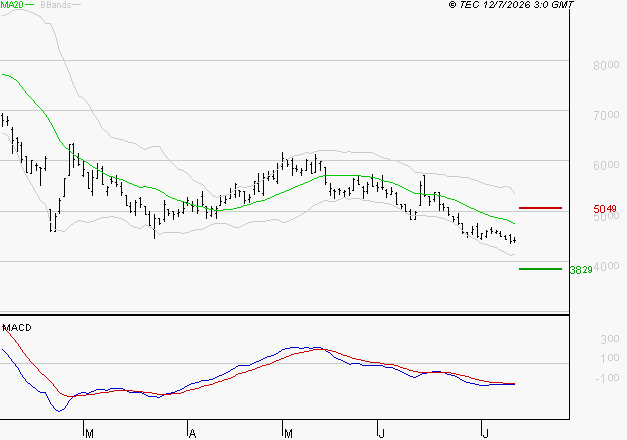Click the BBands legend label
Image resolution: width=627 pixels, height=440 pixels.
click(56, 5)
